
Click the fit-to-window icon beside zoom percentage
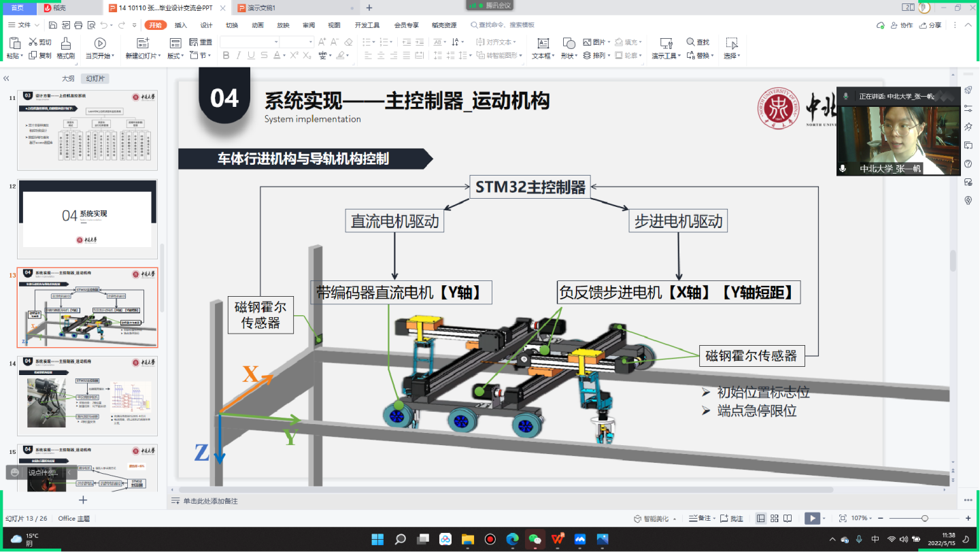(x=843, y=518)
